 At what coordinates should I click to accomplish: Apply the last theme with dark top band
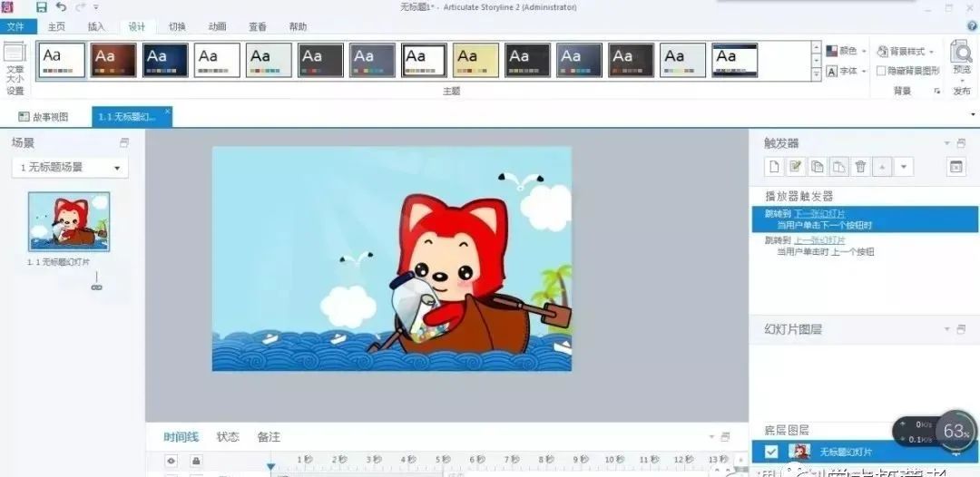[735, 60]
